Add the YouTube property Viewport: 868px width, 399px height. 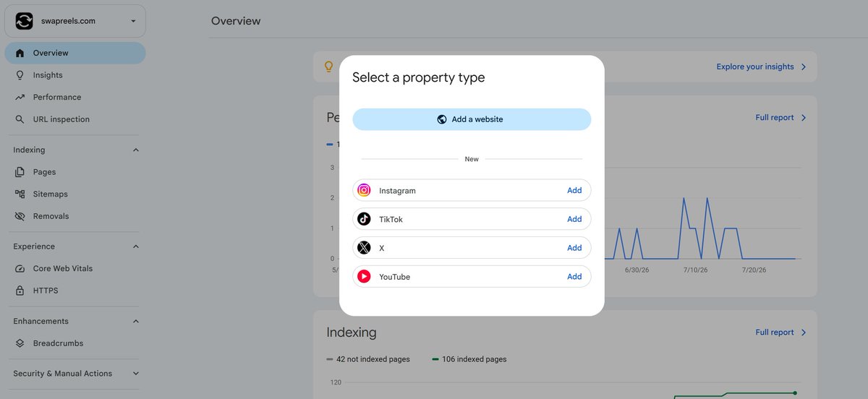pos(574,277)
